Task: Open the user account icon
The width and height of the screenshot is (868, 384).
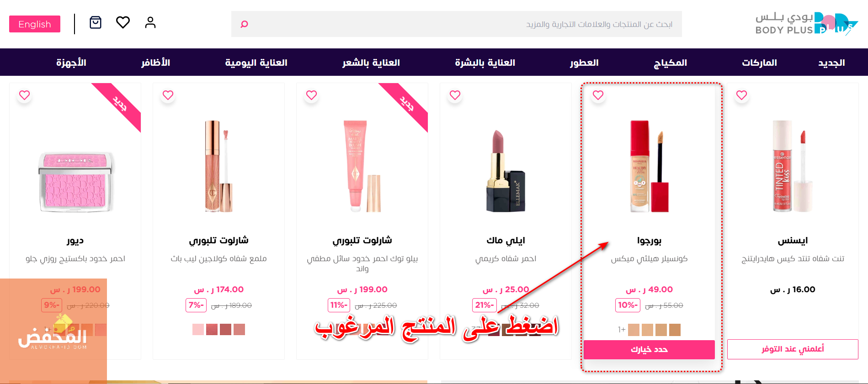Action: [x=150, y=22]
